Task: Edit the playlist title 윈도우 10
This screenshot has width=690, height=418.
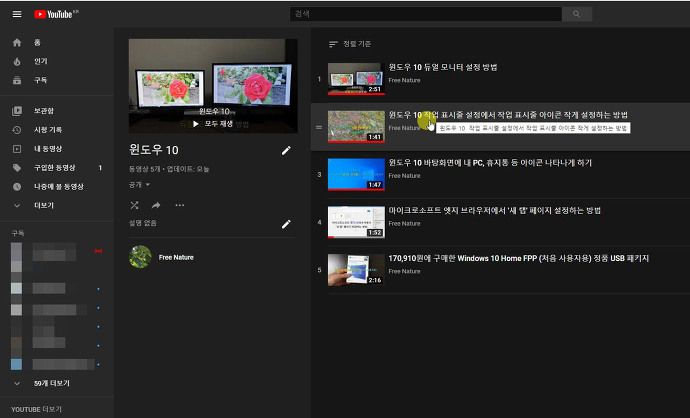Action: click(x=286, y=150)
